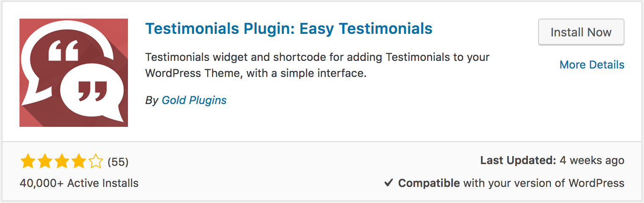Viewport: 644px width, 203px height.
Task: Click the 40,000+ Active Installs text
Action: tap(79, 183)
